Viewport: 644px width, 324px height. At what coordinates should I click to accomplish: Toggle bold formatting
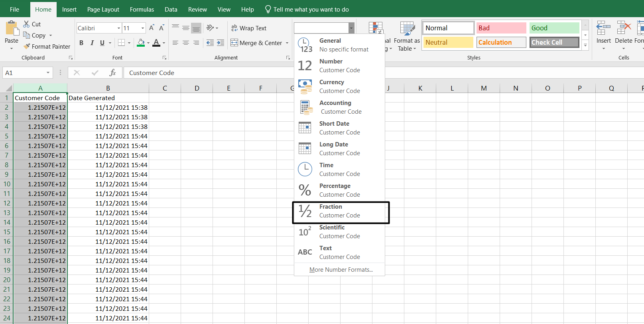[x=81, y=43]
